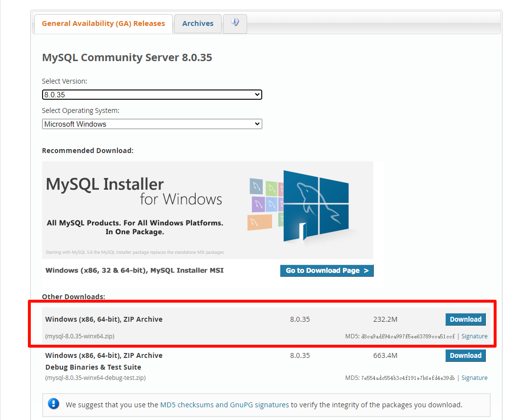The height and width of the screenshot is (420, 523).
Task: Select General Availability (GA) Releases tab
Action: point(103,23)
